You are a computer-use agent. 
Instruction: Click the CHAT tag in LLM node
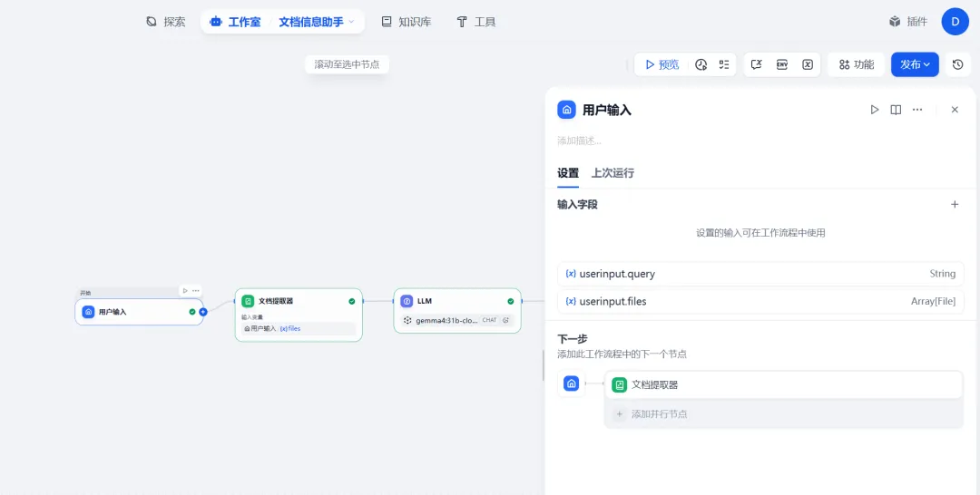tap(489, 320)
